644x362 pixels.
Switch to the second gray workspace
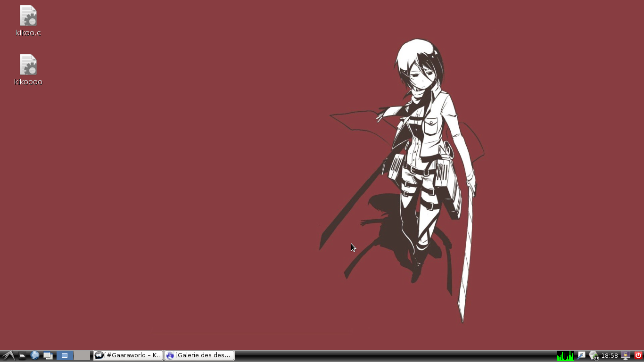(82, 355)
